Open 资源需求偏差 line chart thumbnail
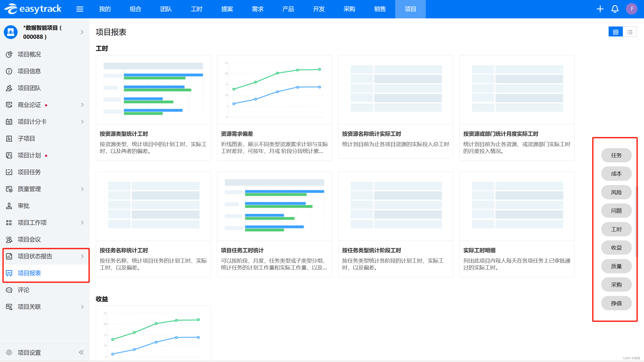The height and width of the screenshot is (362, 644). (x=274, y=90)
